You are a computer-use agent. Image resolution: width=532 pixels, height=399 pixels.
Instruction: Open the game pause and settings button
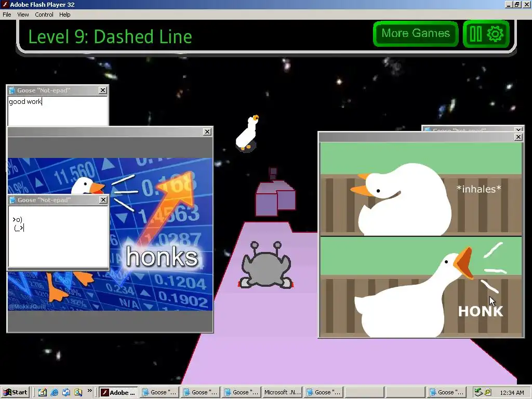tap(486, 34)
